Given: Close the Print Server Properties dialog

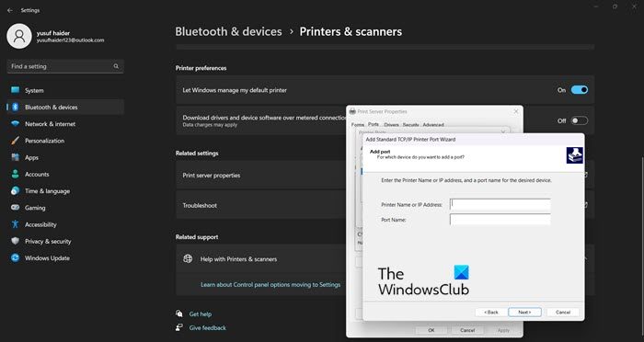Looking at the screenshot, I should (516, 111).
